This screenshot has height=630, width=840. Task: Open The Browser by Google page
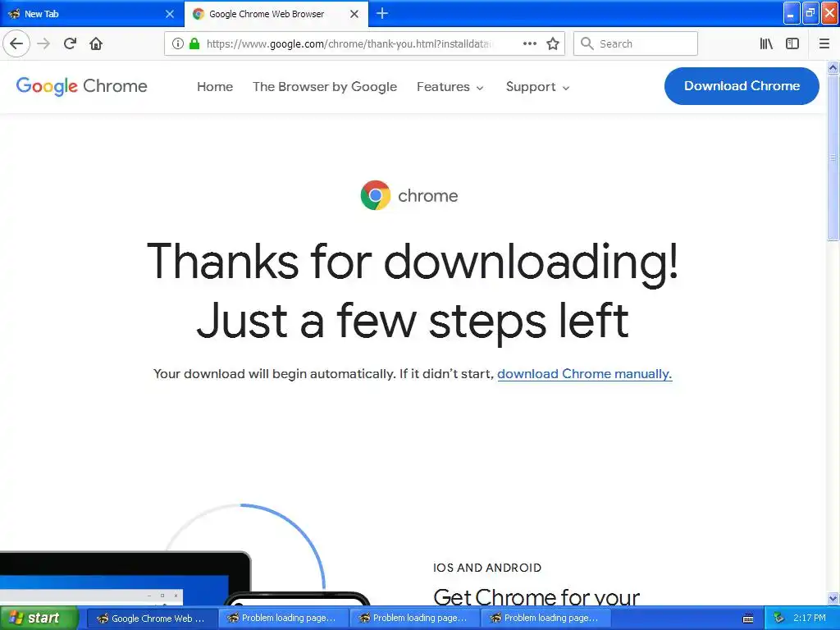coord(325,87)
